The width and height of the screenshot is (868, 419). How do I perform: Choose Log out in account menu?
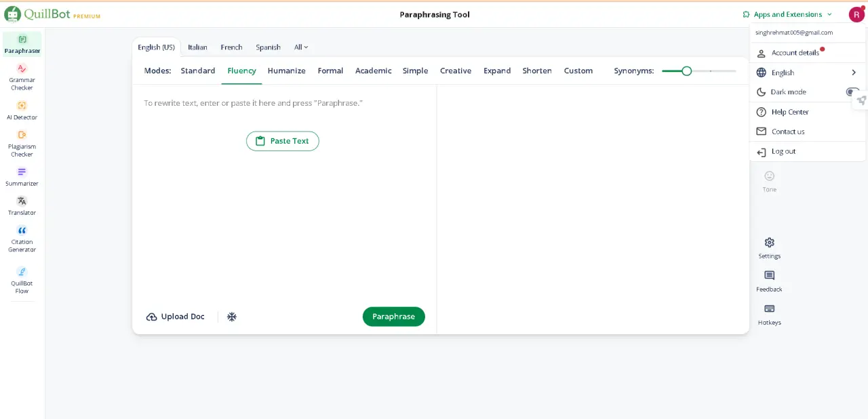point(807,151)
